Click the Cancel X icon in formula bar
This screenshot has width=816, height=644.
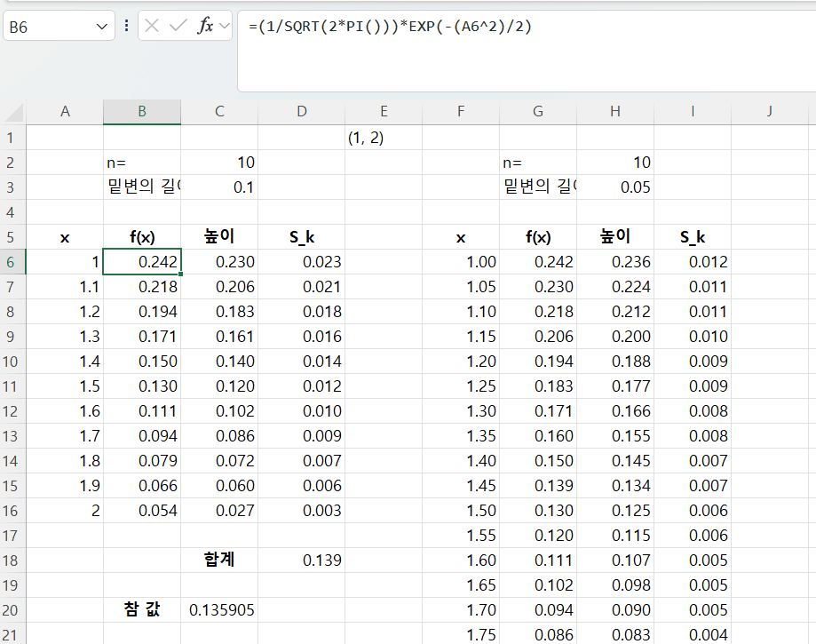pos(153,26)
